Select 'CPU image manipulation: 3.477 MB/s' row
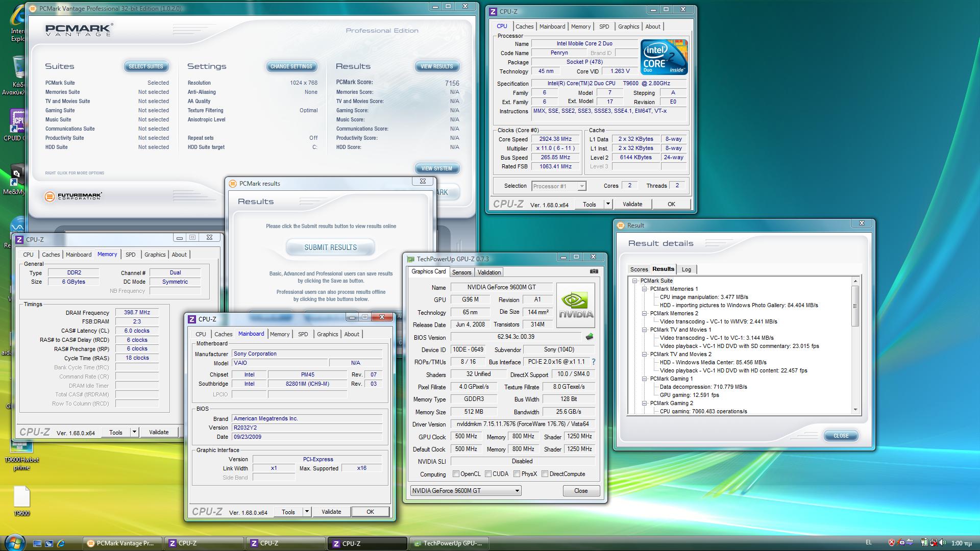This screenshot has width=980, height=551. [x=704, y=297]
